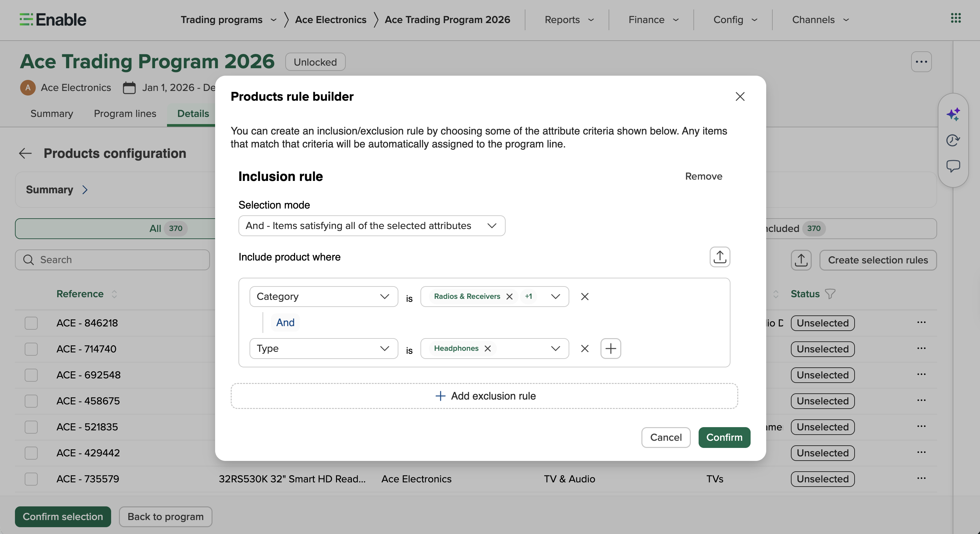
Task: Switch to the Program lines tab
Action: 125,113
